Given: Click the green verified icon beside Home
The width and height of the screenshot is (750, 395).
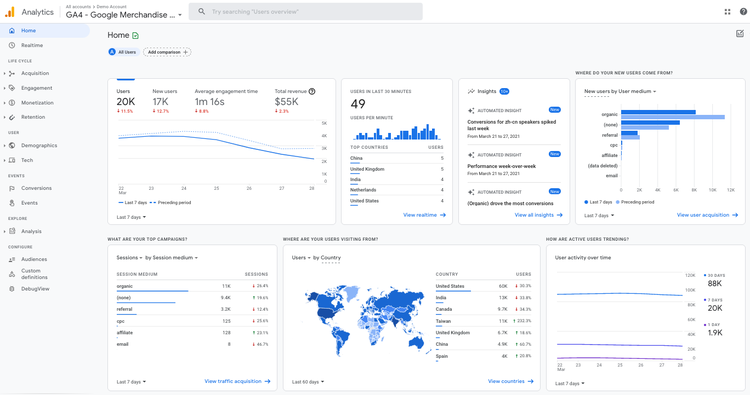Looking at the screenshot, I should [135, 35].
